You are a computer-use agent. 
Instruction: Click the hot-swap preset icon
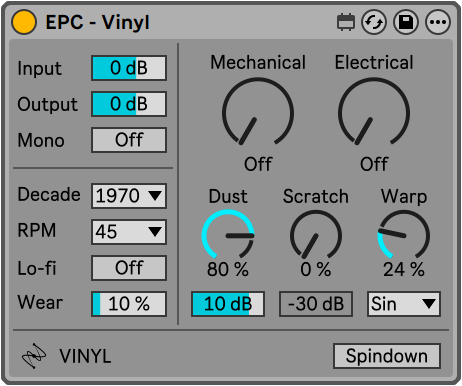(x=374, y=22)
